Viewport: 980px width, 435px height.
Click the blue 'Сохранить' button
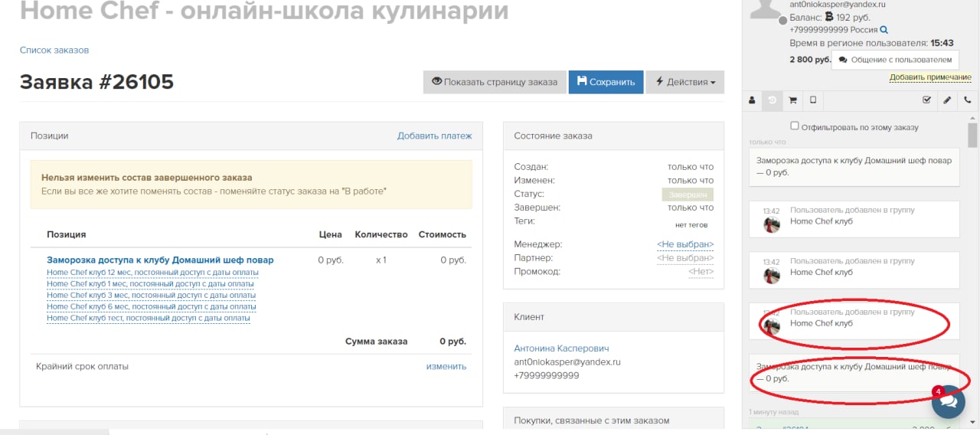pos(606,82)
